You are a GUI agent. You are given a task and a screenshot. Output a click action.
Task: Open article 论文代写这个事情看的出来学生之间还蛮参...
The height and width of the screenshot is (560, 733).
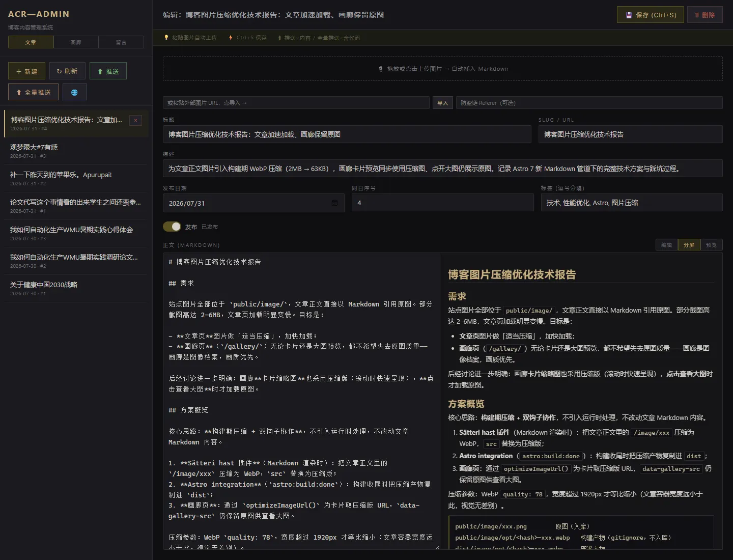[76, 206]
